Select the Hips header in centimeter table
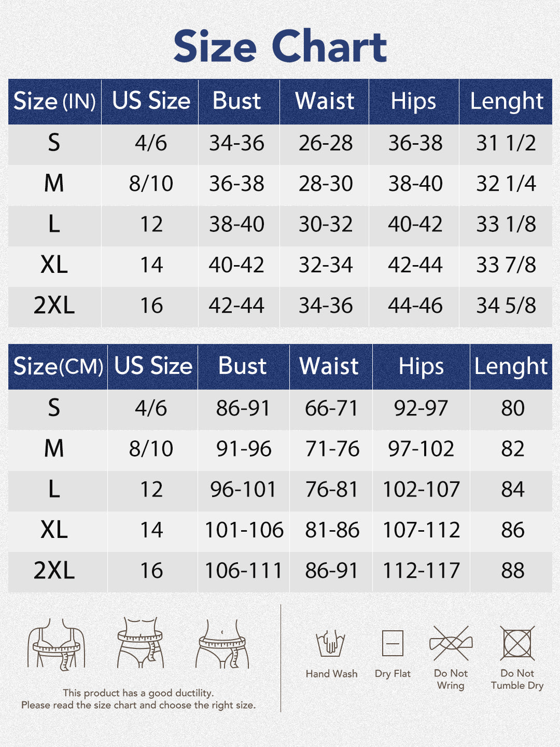 (x=421, y=367)
